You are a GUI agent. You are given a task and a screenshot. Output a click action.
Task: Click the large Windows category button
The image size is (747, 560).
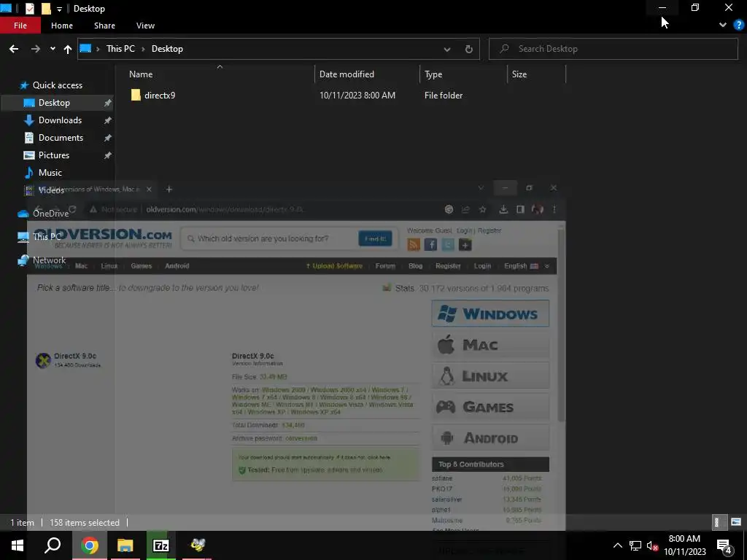coord(490,314)
